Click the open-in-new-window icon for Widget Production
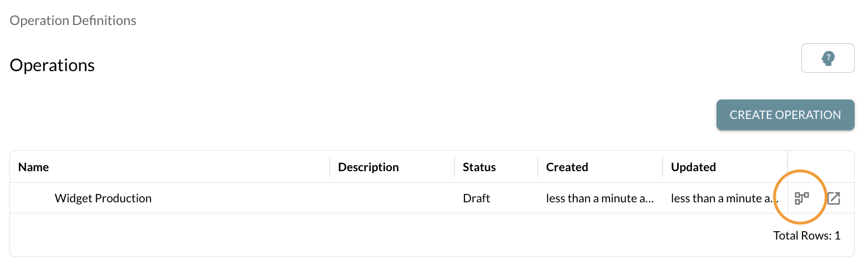 (834, 198)
